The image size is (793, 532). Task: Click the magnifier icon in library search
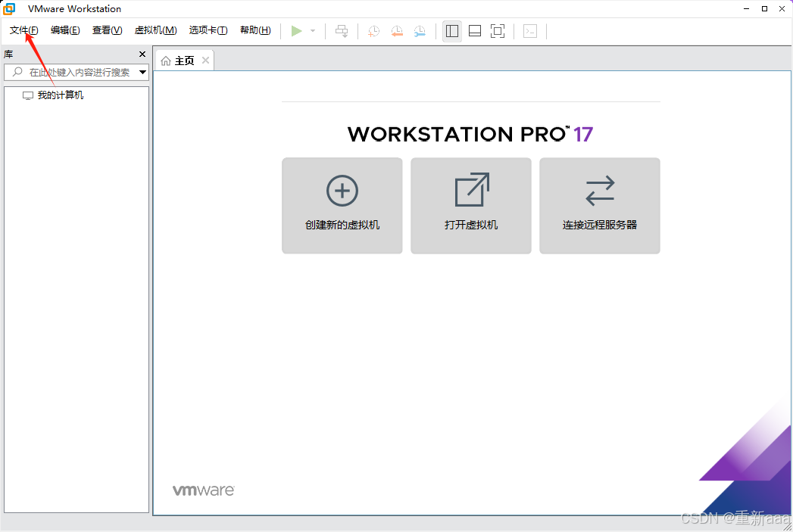point(17,72)
